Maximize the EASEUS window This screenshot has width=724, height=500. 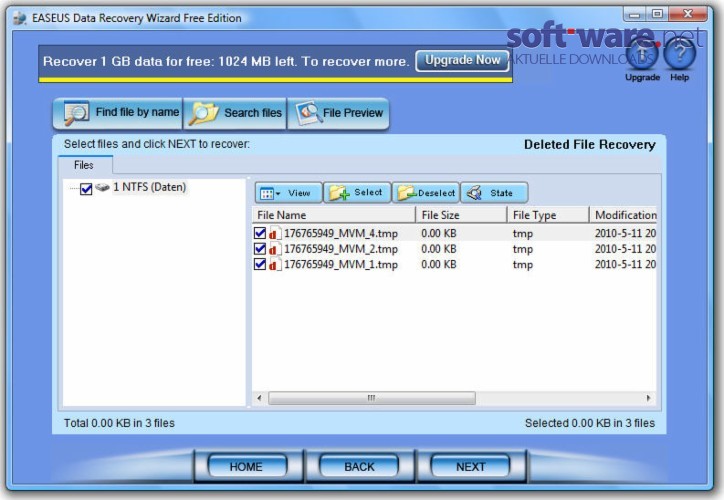658,14
